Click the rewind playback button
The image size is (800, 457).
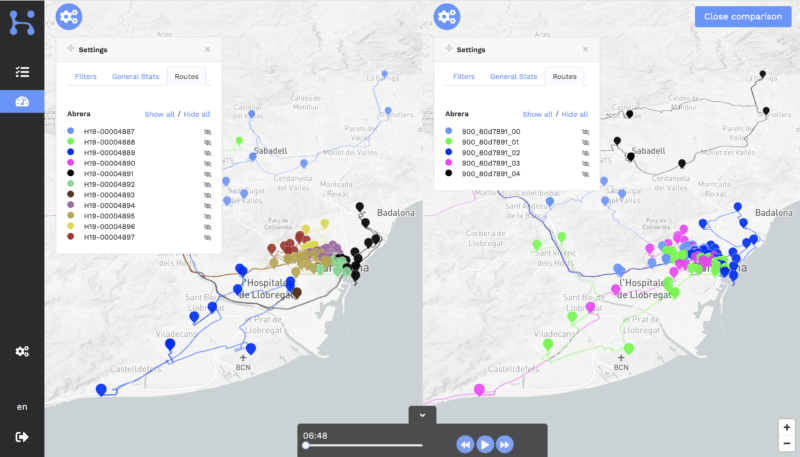click(x=465, y=443)
